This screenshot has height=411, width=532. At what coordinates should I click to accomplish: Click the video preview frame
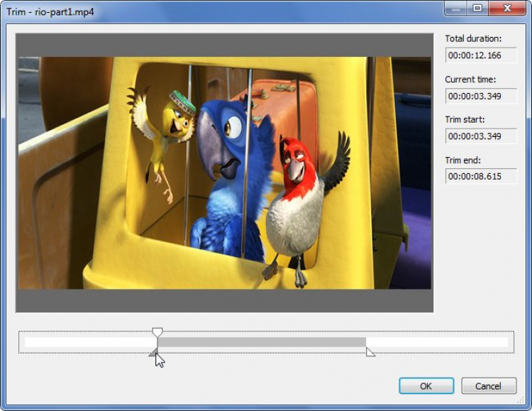pos(225,173)
